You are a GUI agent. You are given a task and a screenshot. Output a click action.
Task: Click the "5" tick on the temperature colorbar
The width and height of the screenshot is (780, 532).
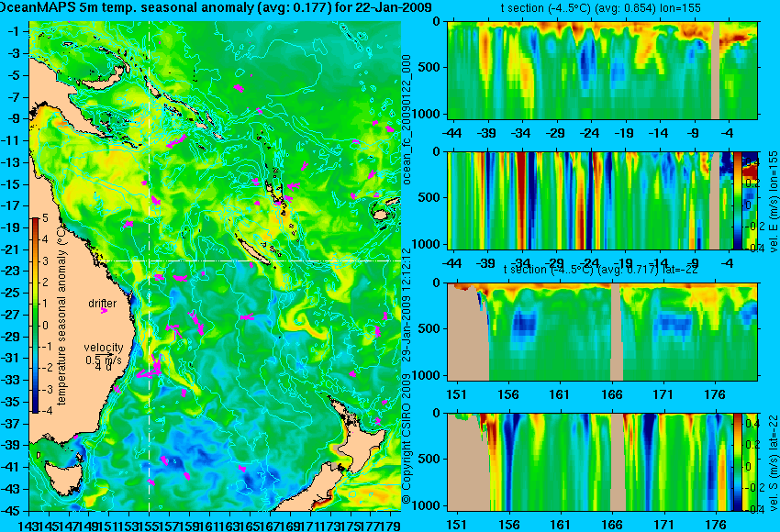coord(45,218)
